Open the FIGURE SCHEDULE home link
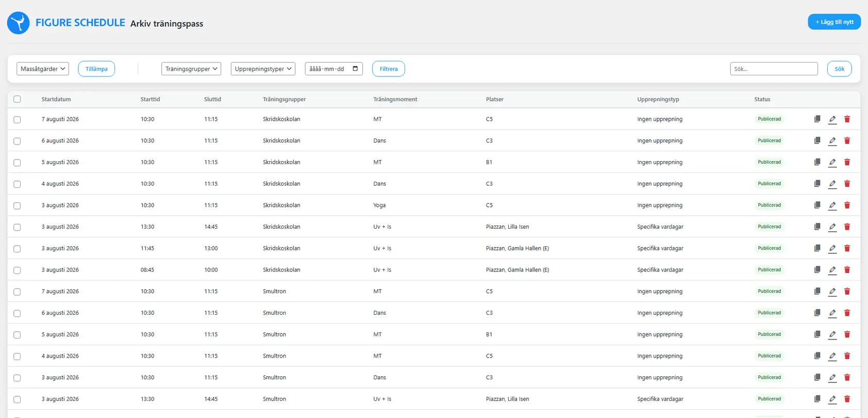The width and height of the screenshot is (868, 418). coord(80,23)
